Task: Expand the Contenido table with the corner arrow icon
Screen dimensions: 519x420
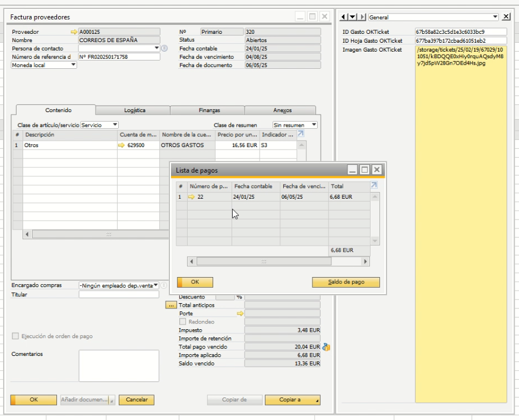Action: (300, 133)
